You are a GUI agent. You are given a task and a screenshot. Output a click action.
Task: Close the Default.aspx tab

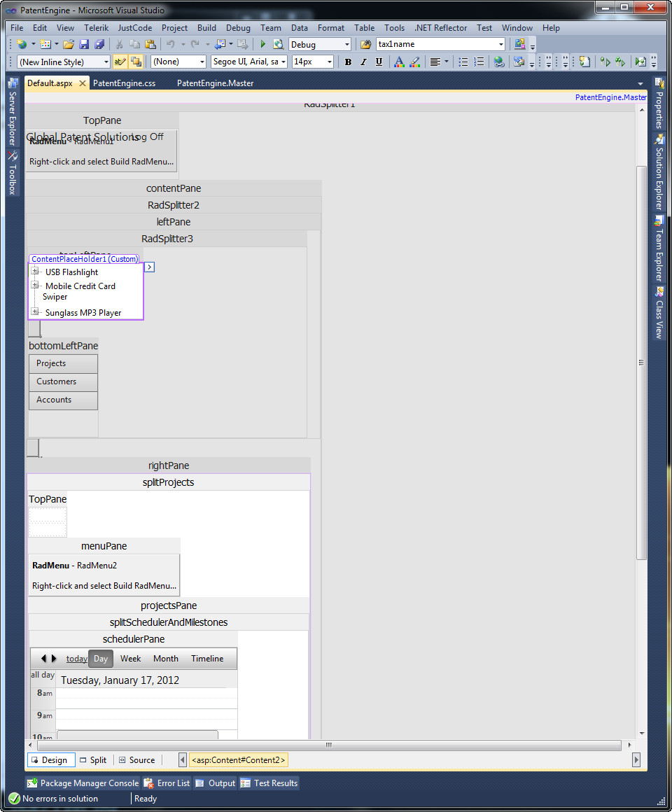pyautogui.click(x=83, y=83)
